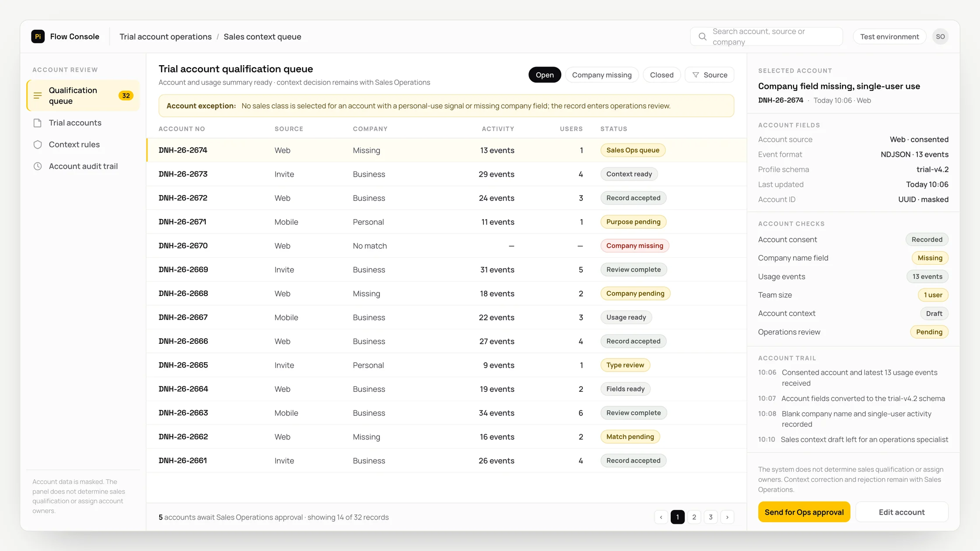Open Trial accounts in the sidebar
This screenshot has height=551, width=980.
tap(83, 123)
